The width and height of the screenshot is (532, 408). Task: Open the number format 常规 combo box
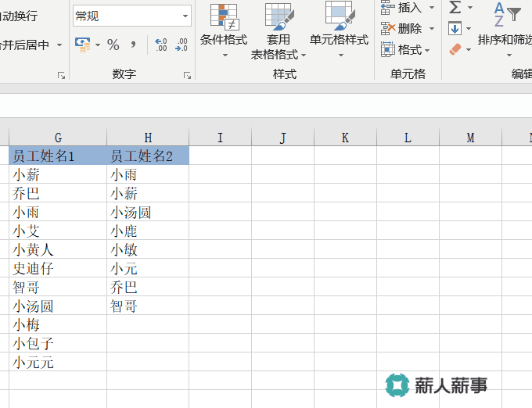pos(132,16)
